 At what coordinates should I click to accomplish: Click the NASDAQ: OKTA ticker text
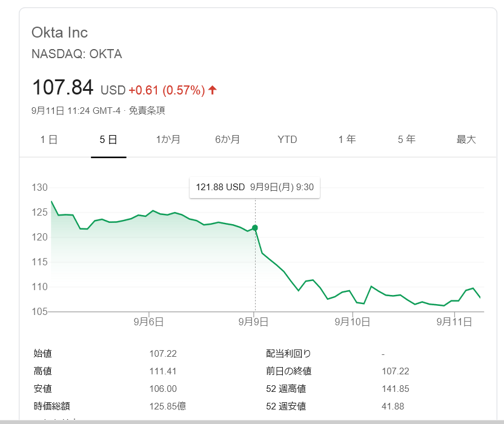[x=76, y=54]
